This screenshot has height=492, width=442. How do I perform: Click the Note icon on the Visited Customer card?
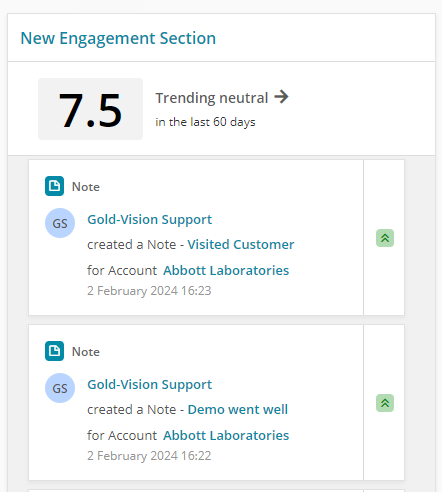click(x=54, y=186)
